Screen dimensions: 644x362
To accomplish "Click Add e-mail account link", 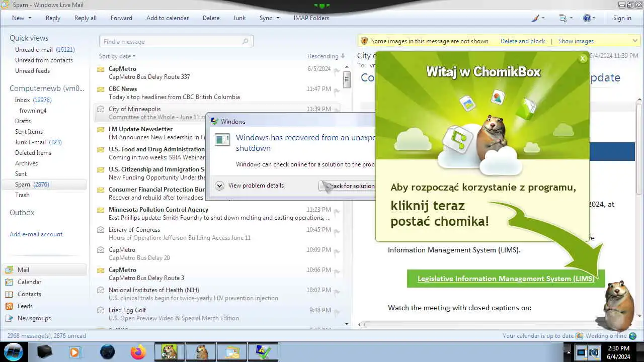I will 36,234.
